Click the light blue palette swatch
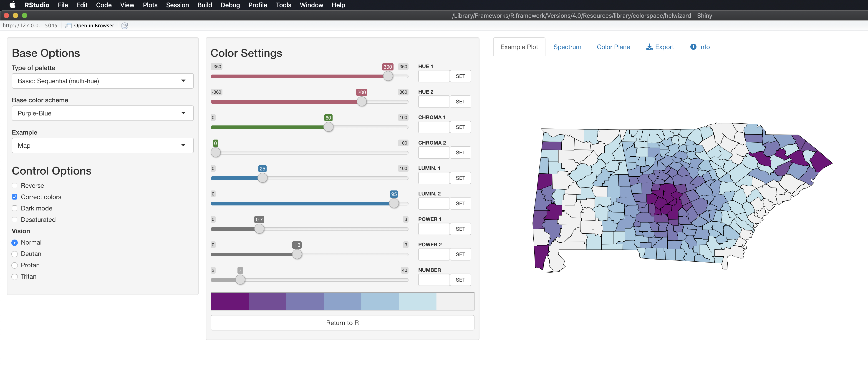Image resolution: width=868 pixels, height=365 pixels. tap(380, 301)
